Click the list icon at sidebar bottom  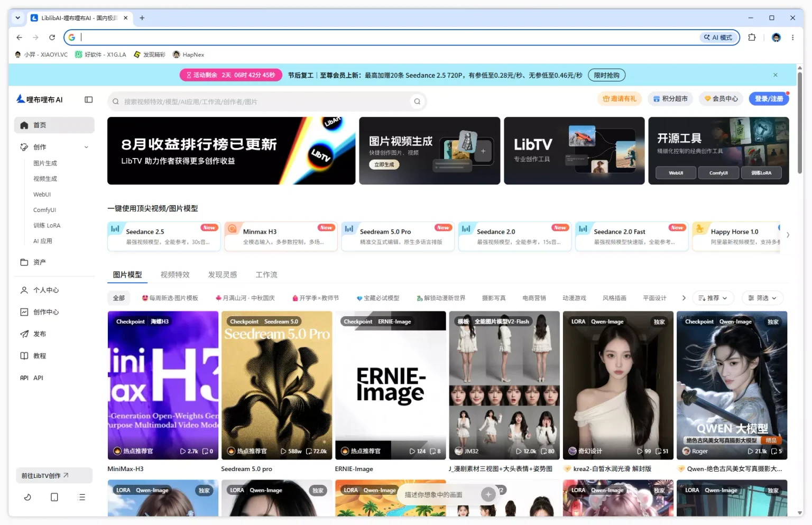click(81, 497)
